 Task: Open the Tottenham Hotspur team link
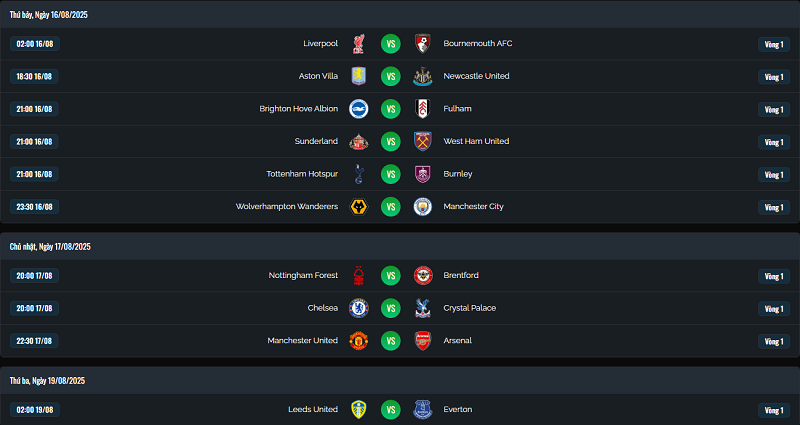[x=302, y=174]
